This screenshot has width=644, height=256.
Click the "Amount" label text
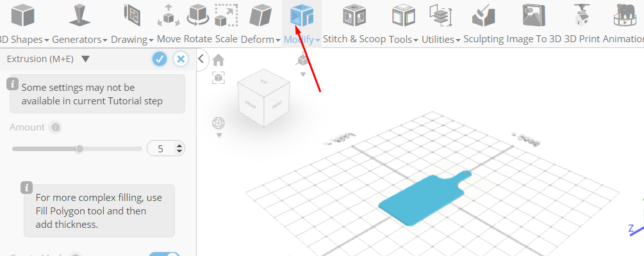(x=27, y=127)
